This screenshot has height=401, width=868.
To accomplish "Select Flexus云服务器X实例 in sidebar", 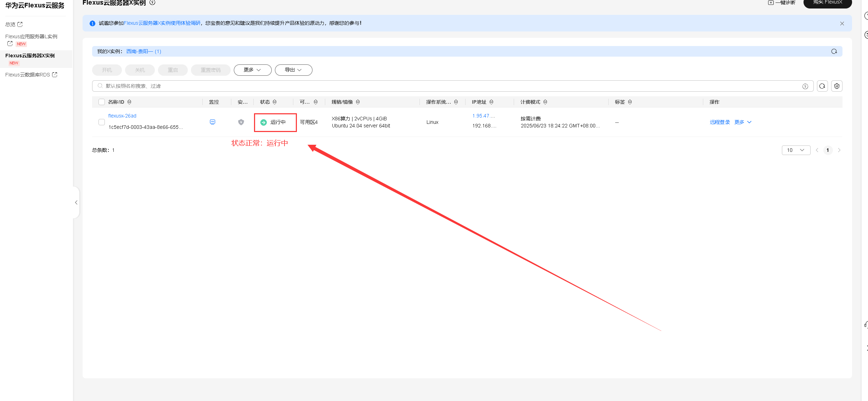I will coord(30,56).
